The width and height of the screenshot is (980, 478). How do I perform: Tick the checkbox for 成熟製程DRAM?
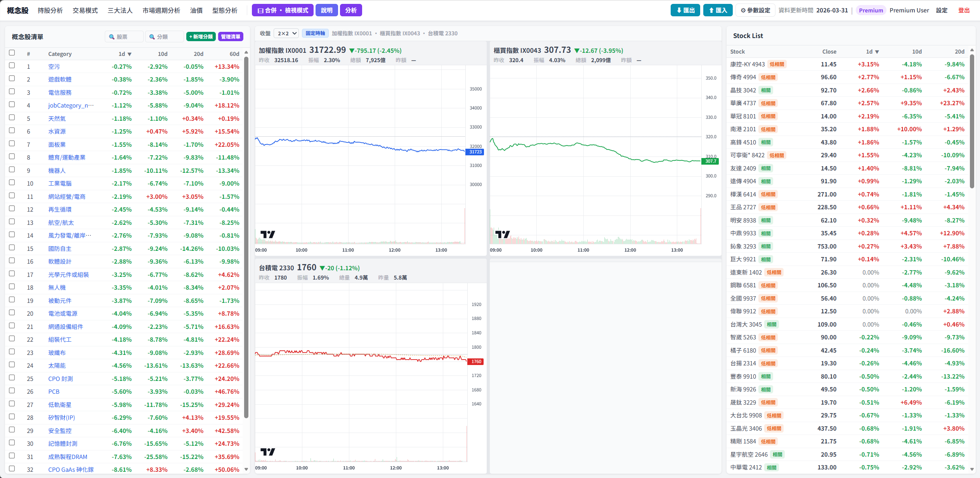point(12,456)
